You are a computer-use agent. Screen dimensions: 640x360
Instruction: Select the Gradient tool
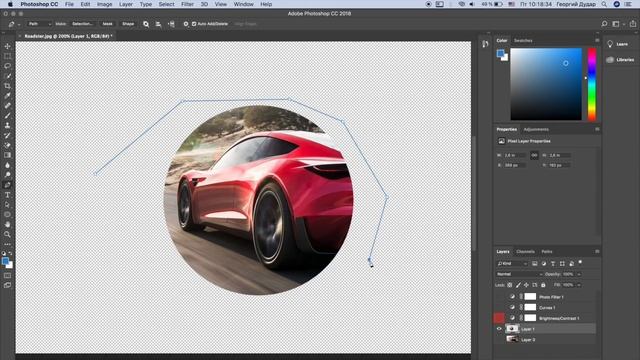point(7,155)
